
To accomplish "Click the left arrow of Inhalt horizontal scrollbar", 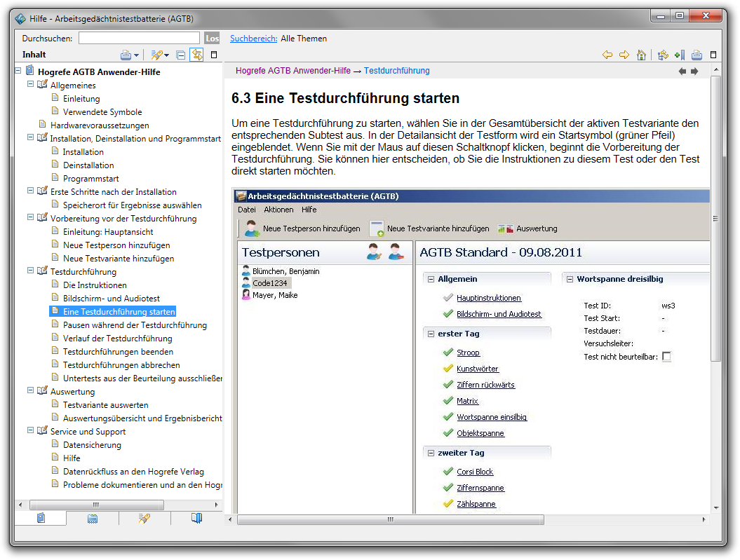I will 20,505.
